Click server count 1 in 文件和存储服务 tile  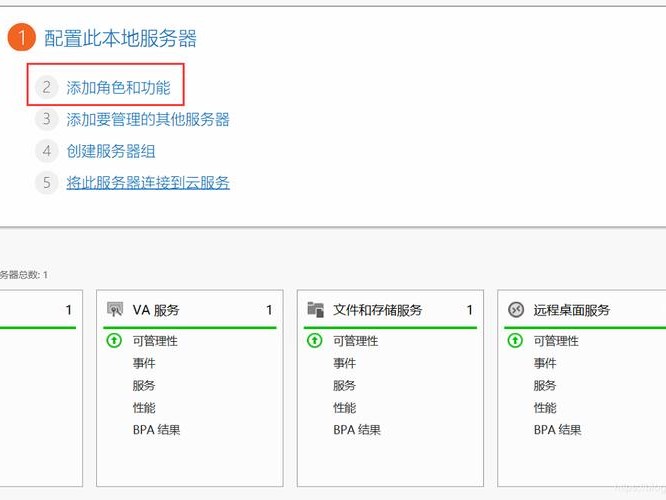(x=469, y=310)
